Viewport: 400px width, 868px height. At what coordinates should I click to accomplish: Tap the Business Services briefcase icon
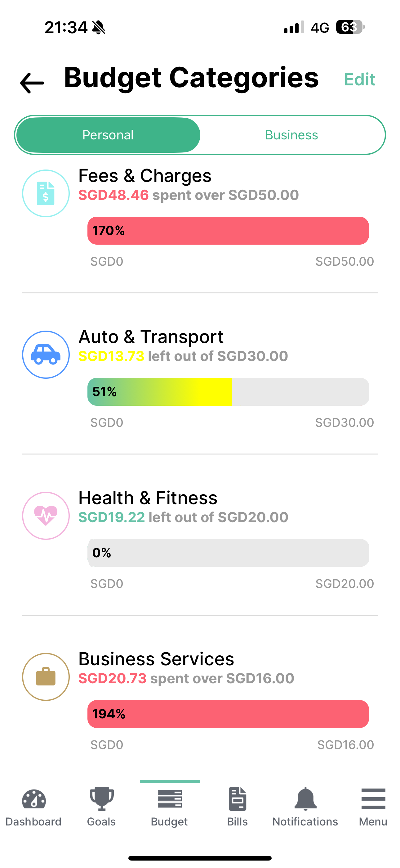pos(46,676)
